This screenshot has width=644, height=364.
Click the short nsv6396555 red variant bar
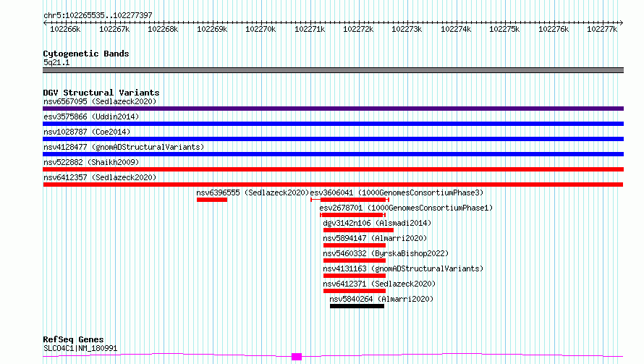pos(212,200)
